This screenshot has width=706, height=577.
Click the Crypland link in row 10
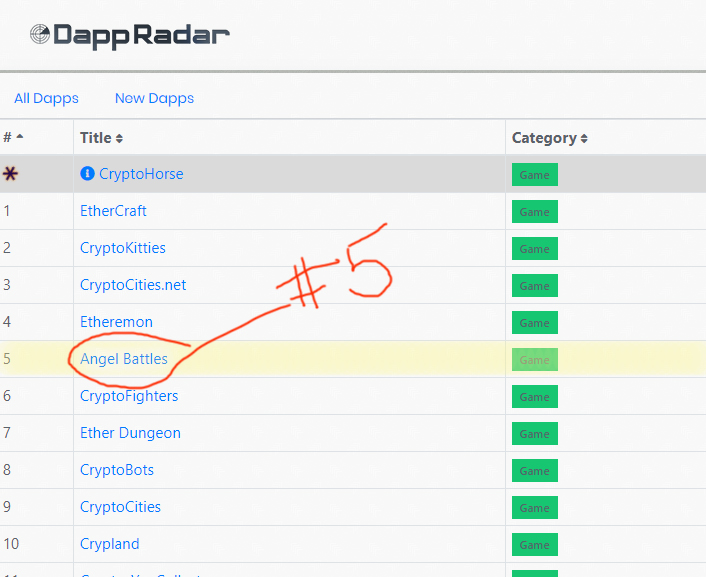pyautogui.click(x=110, y=544)
